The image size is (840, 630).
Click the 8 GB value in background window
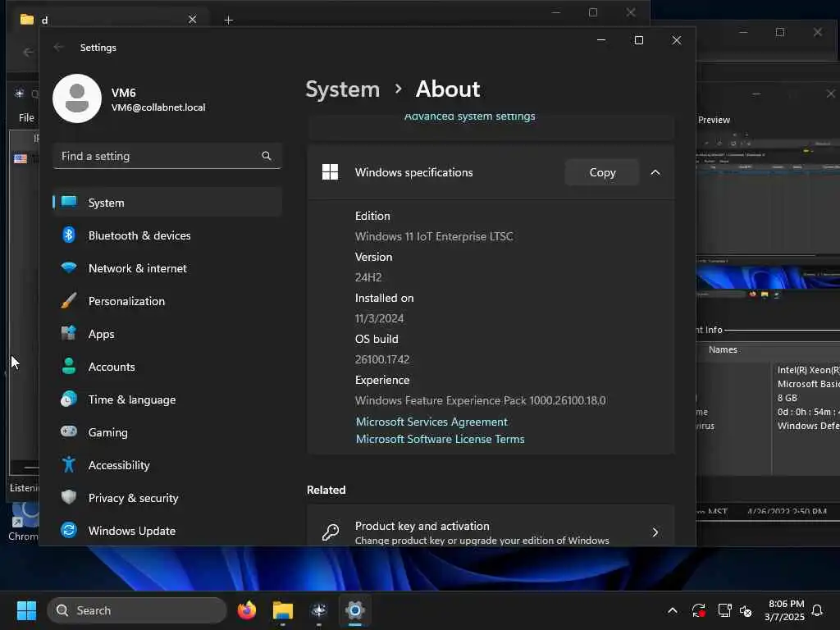pyautogui.click(x=787, y=398)
